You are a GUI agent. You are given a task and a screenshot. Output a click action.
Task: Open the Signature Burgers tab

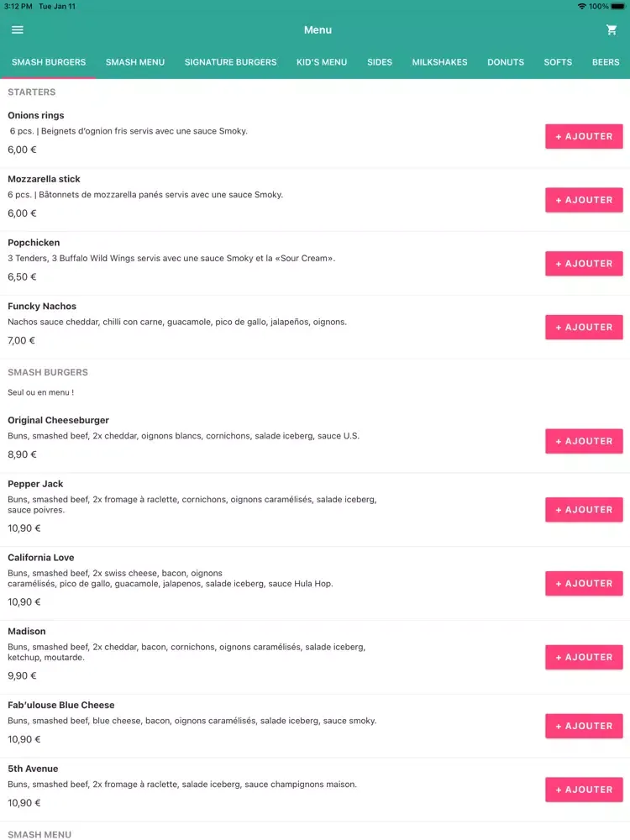tap(230, 62)
